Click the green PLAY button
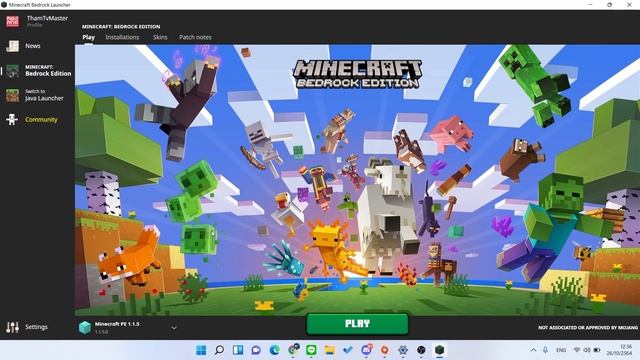The image size is (640, 360). (x=357, y=324)
